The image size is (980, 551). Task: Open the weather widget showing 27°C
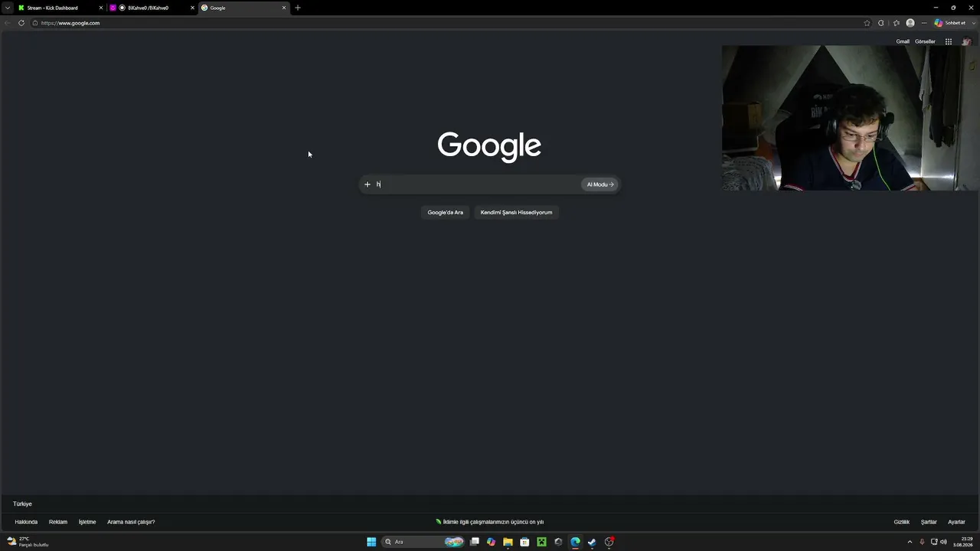coord(28,542)
